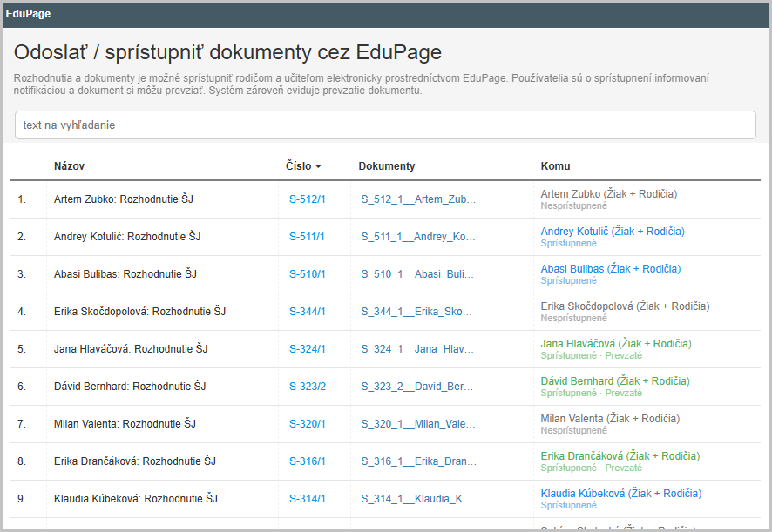Click the Dokumenty column header
This screenshot has width=772, height=532.
click(387, 166)
